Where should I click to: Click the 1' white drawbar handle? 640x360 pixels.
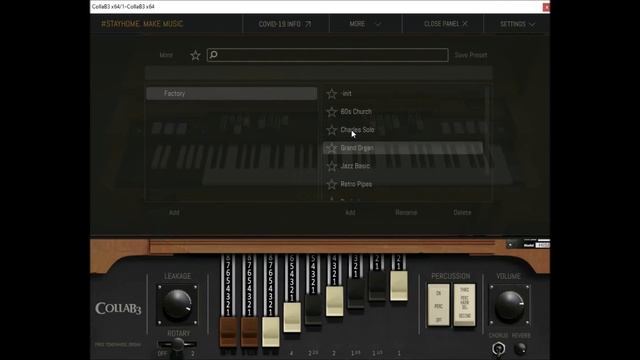point(399,286)
